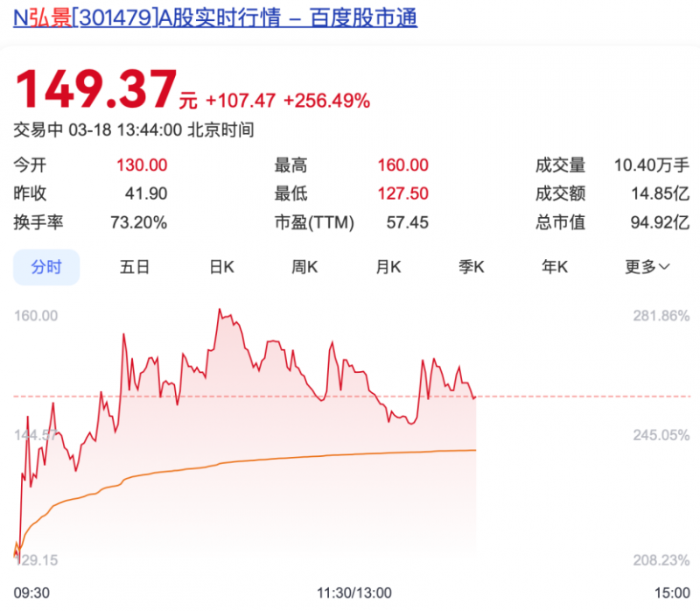Open the N弘景 百度股市通 title link
700x611 pixels.
[215, 16]
